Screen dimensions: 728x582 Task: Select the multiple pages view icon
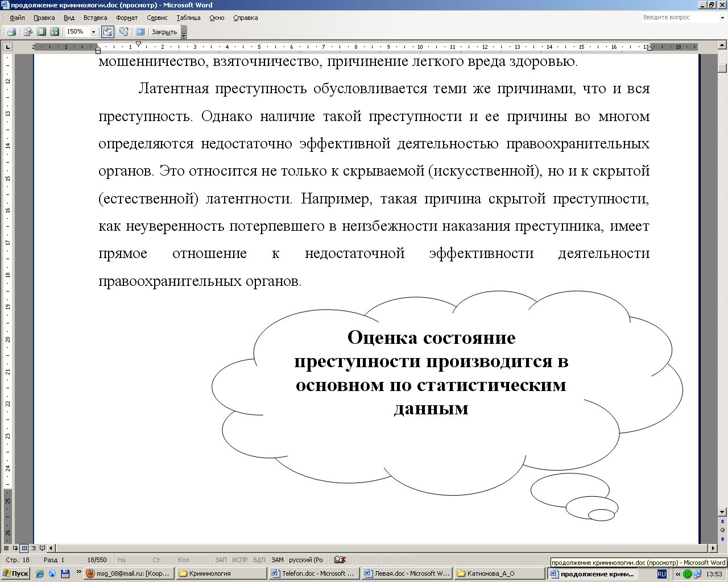tap(55, 32)
